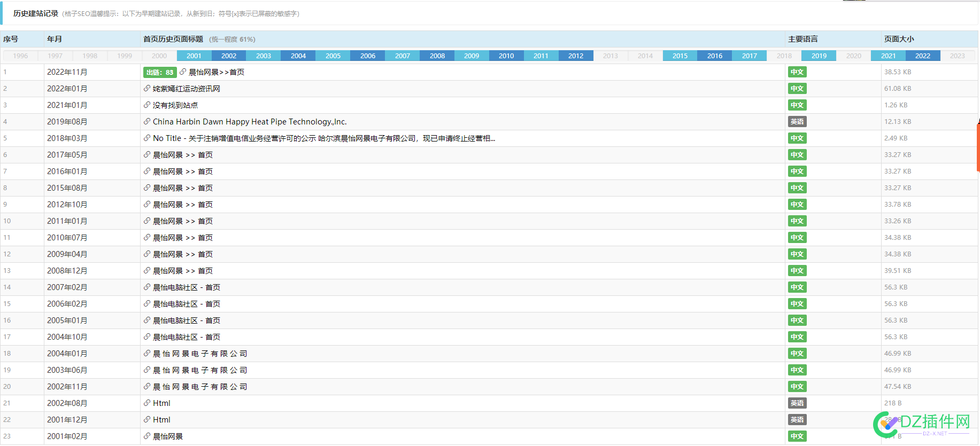980x446 pixels.
Task: Select the 2001 year tab
Action: [194, 56]
